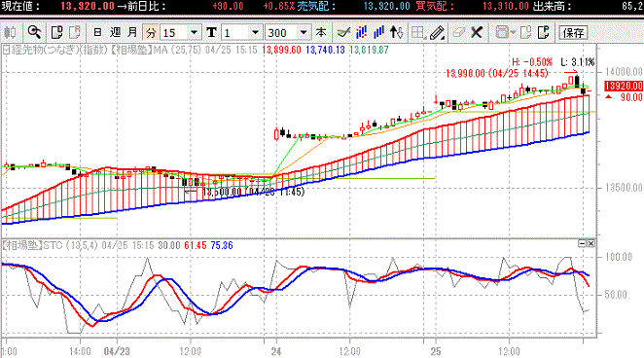Click the +0.65% change percentage

click(279, 6)
